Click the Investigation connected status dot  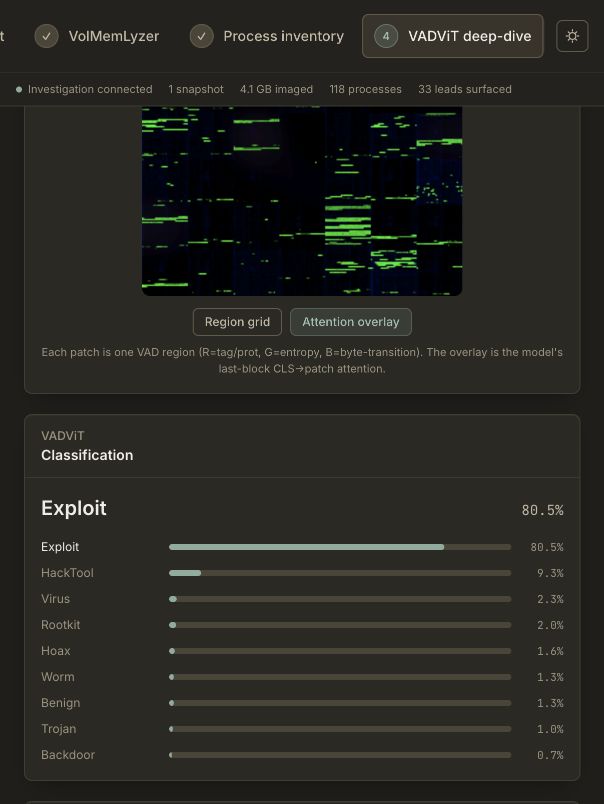click(x=19, y=89)
